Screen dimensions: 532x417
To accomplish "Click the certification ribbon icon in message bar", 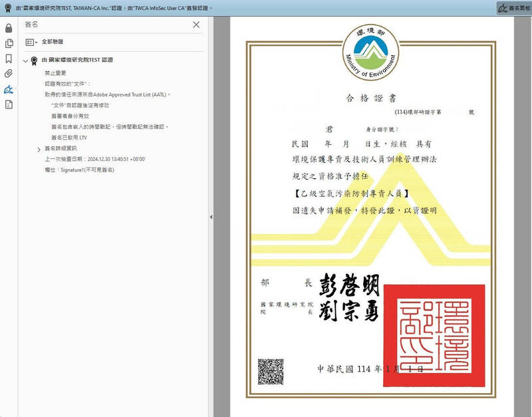I will click(x=7, y=7).
